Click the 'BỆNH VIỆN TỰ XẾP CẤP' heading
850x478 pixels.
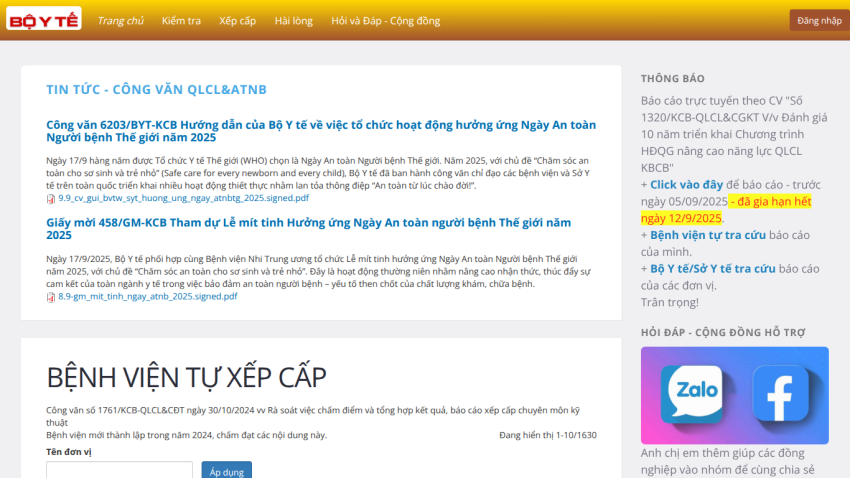tap(186, 377)
